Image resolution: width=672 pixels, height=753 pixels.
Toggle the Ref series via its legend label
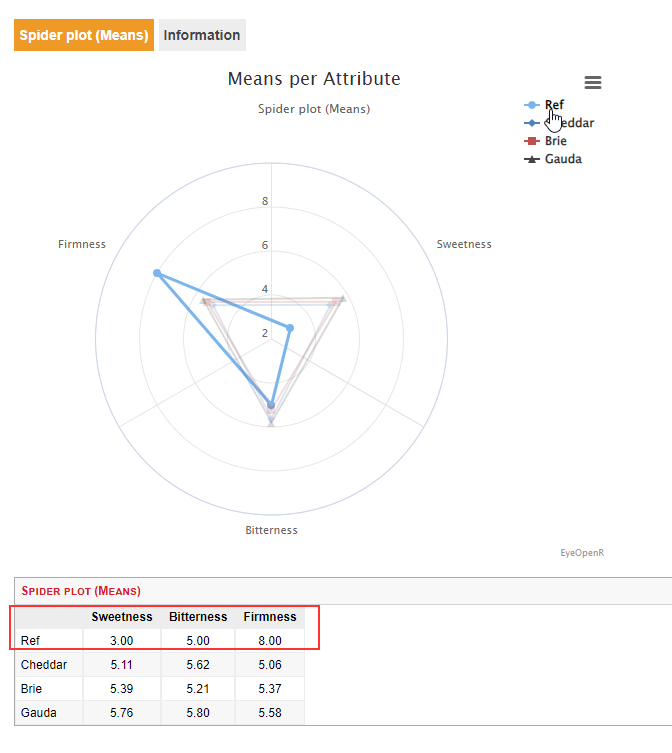[x=554, y=105]
